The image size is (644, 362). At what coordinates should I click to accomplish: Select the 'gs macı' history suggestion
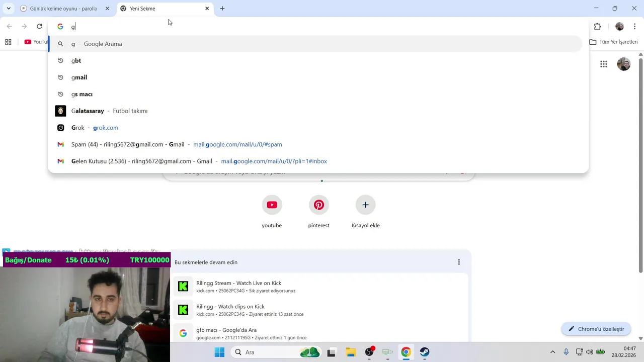click(x=315, y=94)
